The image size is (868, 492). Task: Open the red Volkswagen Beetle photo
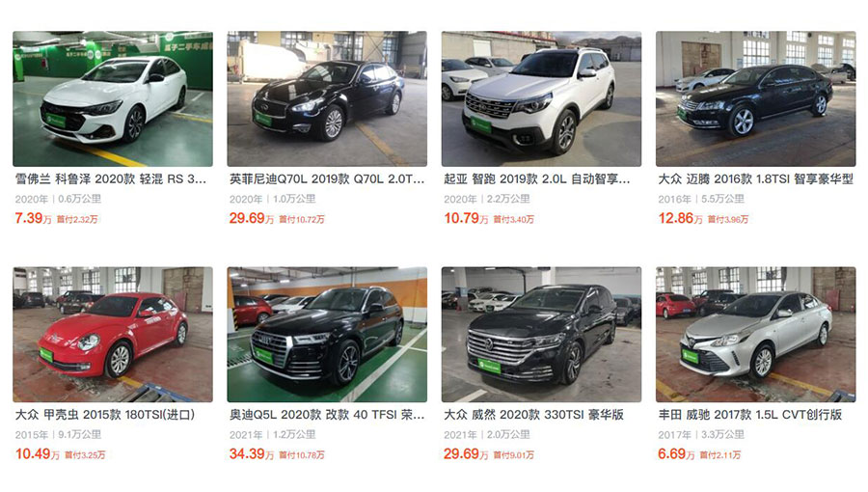click(113, 335)
